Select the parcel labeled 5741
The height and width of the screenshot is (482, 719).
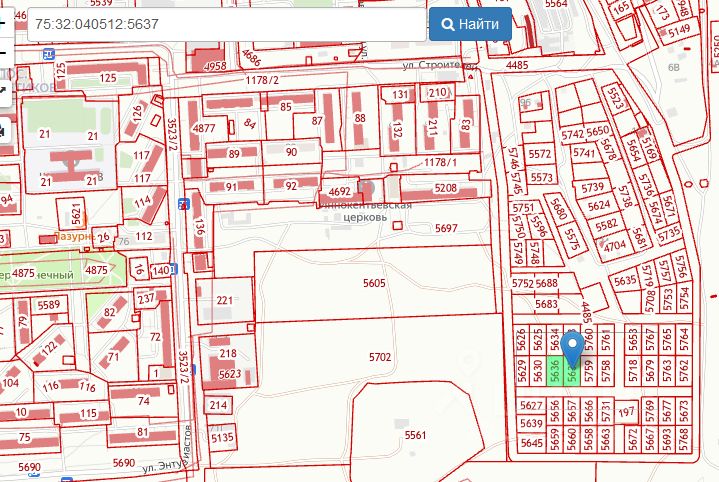click(584, 152)
